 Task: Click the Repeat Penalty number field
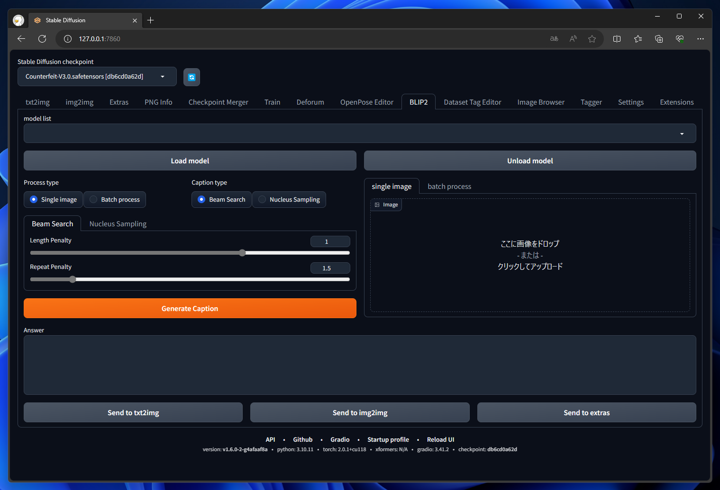click(x=330, y=268)
